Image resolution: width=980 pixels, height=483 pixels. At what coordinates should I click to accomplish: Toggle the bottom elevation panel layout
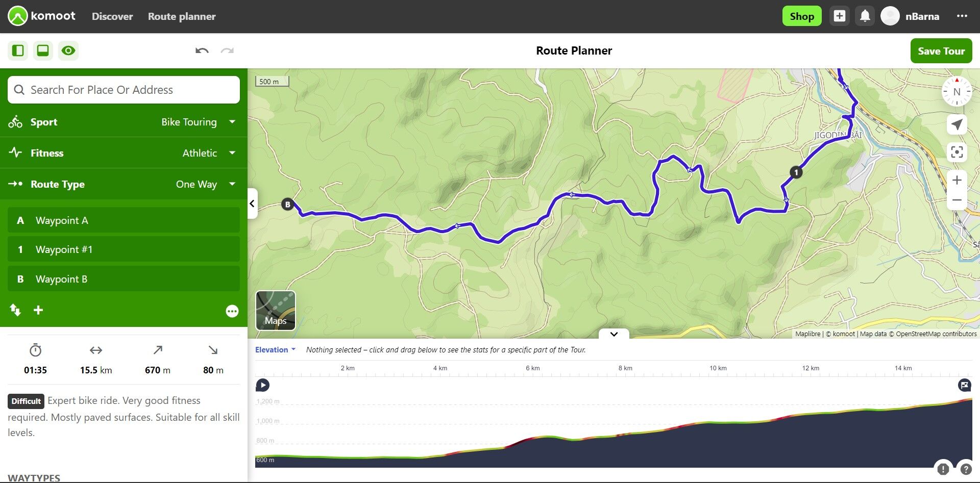pyautogui.click(x=43, y=50)
